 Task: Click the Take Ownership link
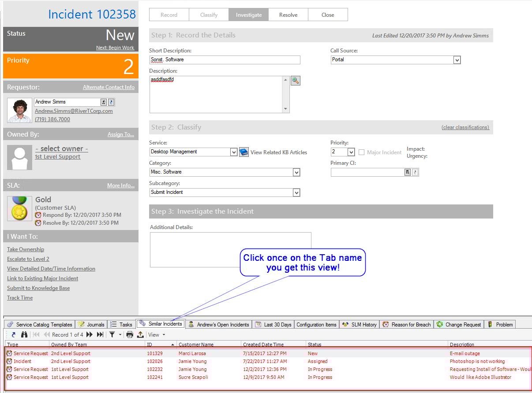pos(26,249)
